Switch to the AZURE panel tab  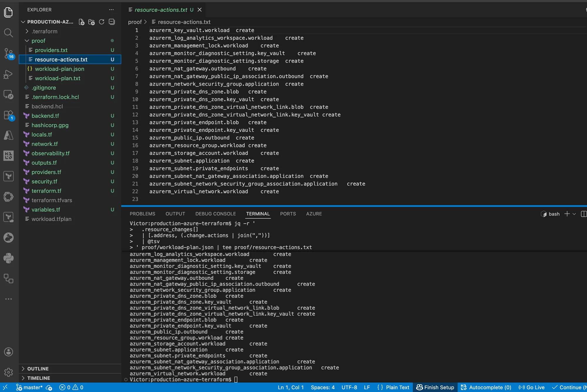pos(314,214)
